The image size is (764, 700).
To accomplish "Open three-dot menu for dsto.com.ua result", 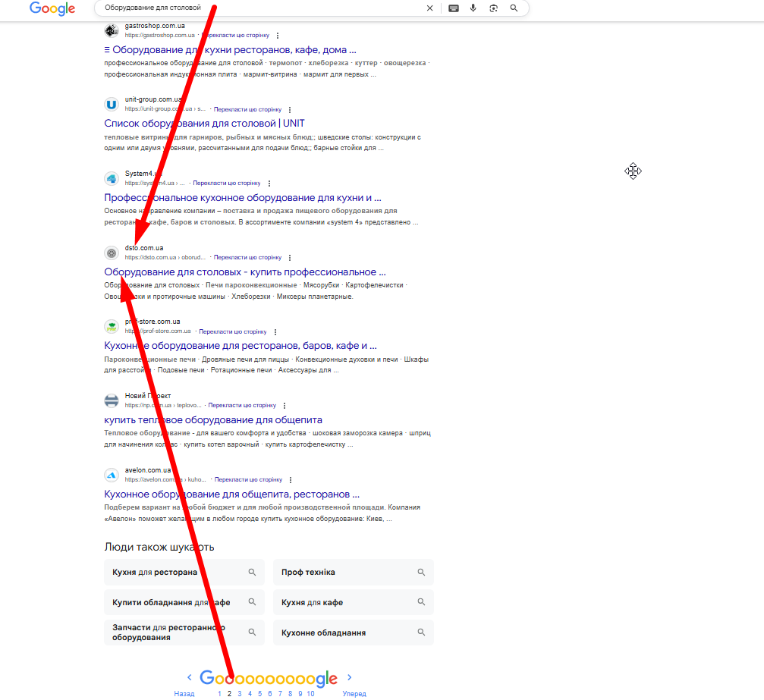I will (290, 258).
